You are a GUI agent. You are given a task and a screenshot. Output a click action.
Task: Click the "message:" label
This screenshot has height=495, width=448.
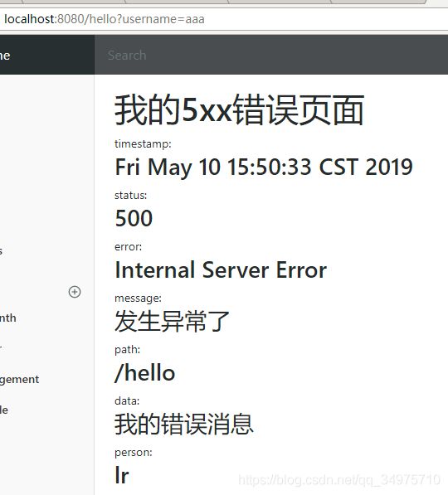pyautogui.click(x=138, y=298)
